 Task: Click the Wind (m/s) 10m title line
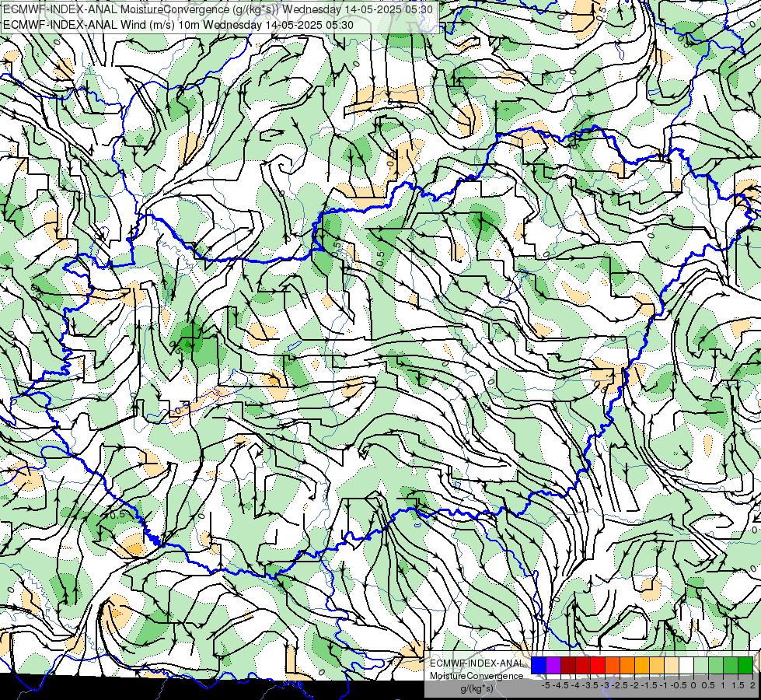pos(178,25)
